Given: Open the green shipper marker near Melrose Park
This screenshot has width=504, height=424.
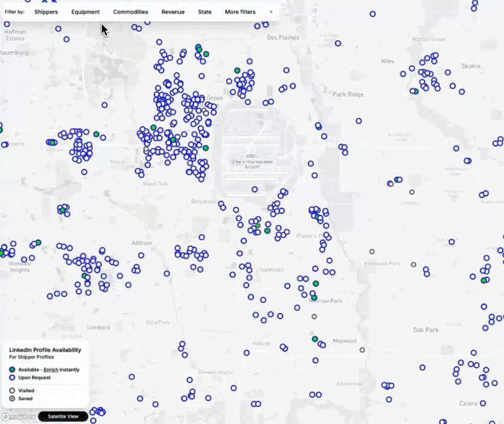Looking at the screenshot, I should (x=316, y=283).
